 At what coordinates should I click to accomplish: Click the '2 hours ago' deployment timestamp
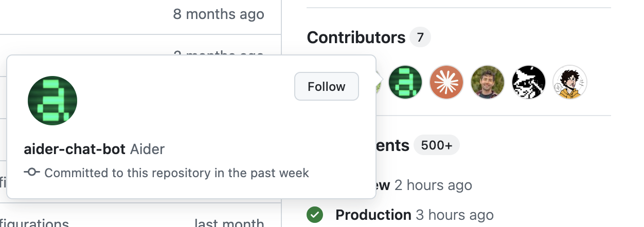click(433, 185)
